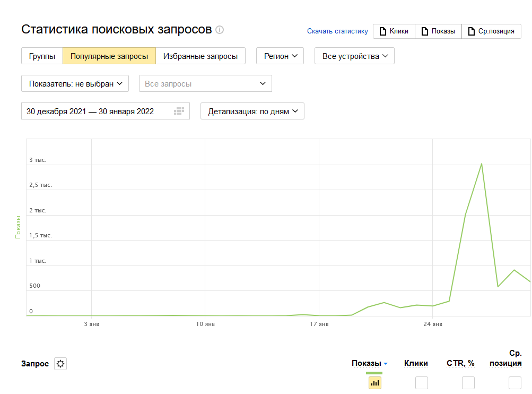532x394 pixels.
Task: Click the chart peak near 3 тыс.
Action: click(482, 164)
